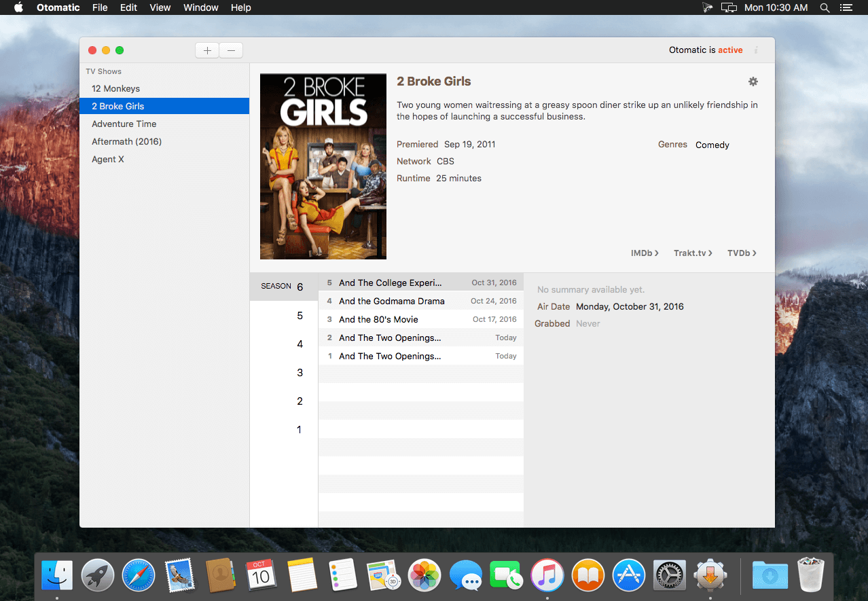Launch Safari from the dock
Viewport: 868px width, 601px height.
tap(139, 576)
